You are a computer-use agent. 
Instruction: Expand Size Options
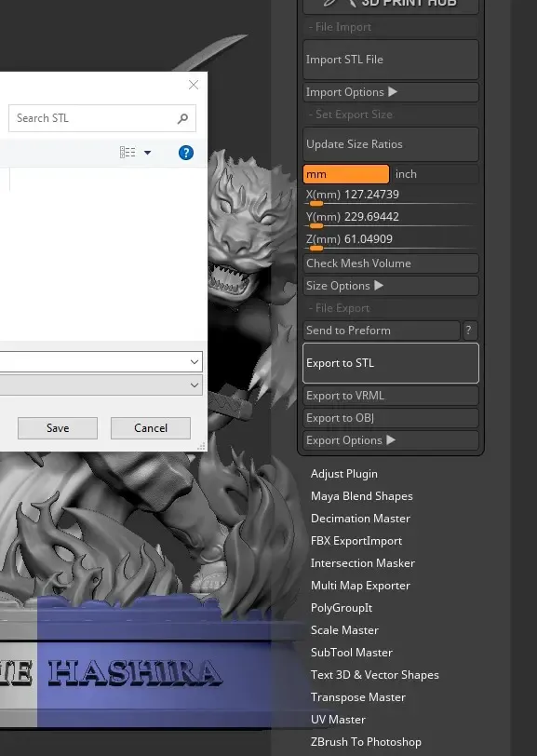pos(391,286)
